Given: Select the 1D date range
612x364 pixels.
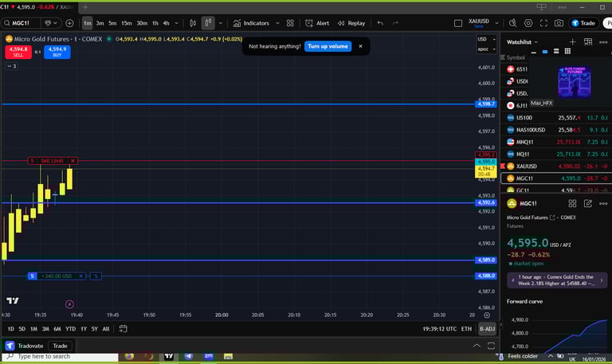Looking at the screenshot, I should click(11, 329).
